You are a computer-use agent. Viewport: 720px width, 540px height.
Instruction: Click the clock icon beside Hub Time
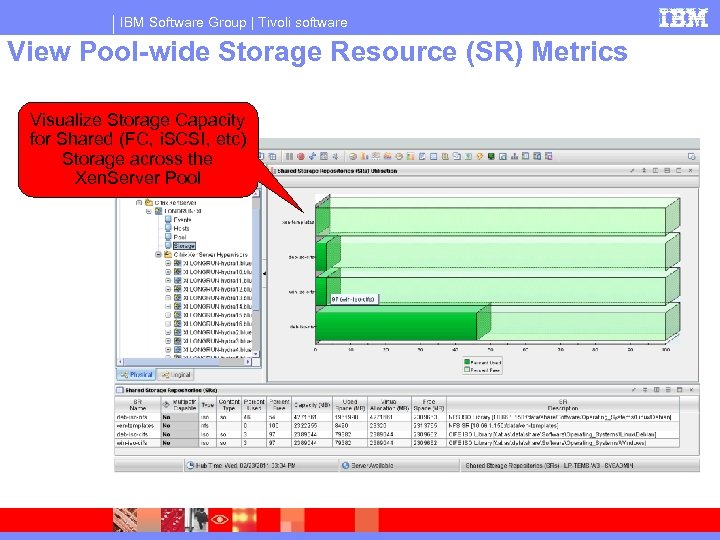[x=190, y=465]
